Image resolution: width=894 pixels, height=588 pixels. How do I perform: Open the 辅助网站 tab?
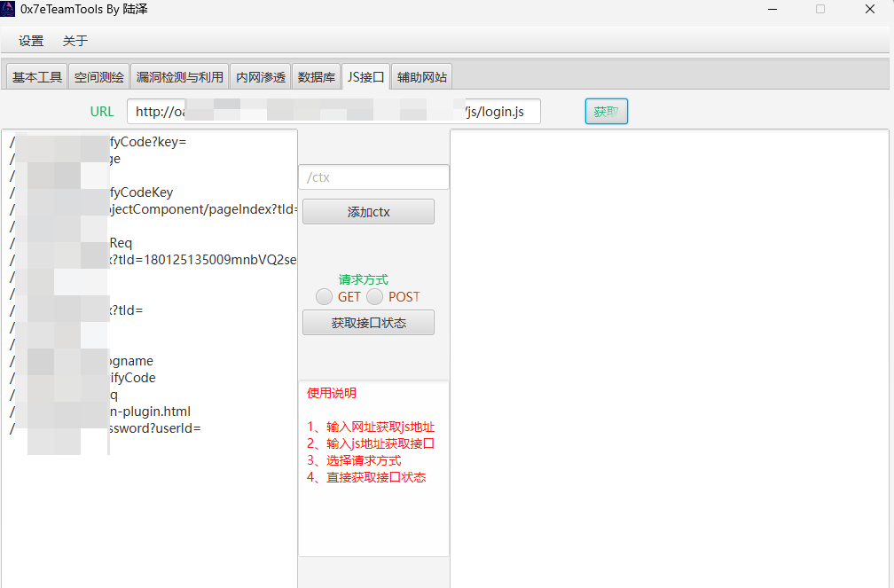pos(422,77)
